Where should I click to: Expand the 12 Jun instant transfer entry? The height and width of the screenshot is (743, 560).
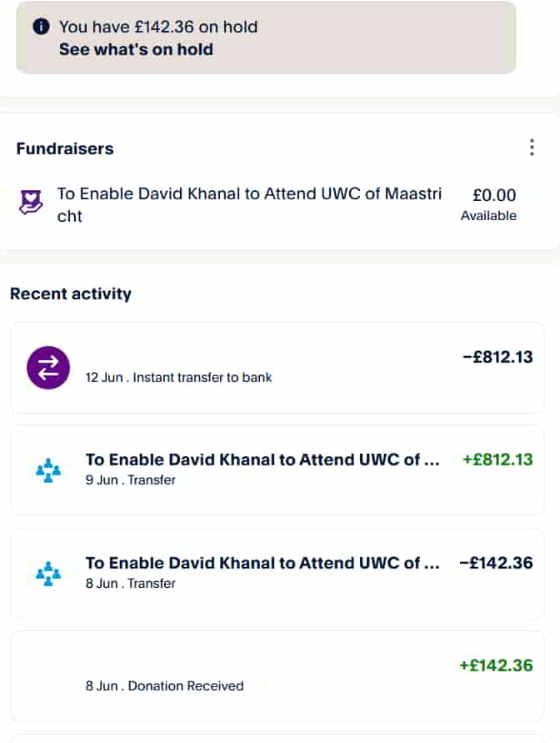(280, 368)
